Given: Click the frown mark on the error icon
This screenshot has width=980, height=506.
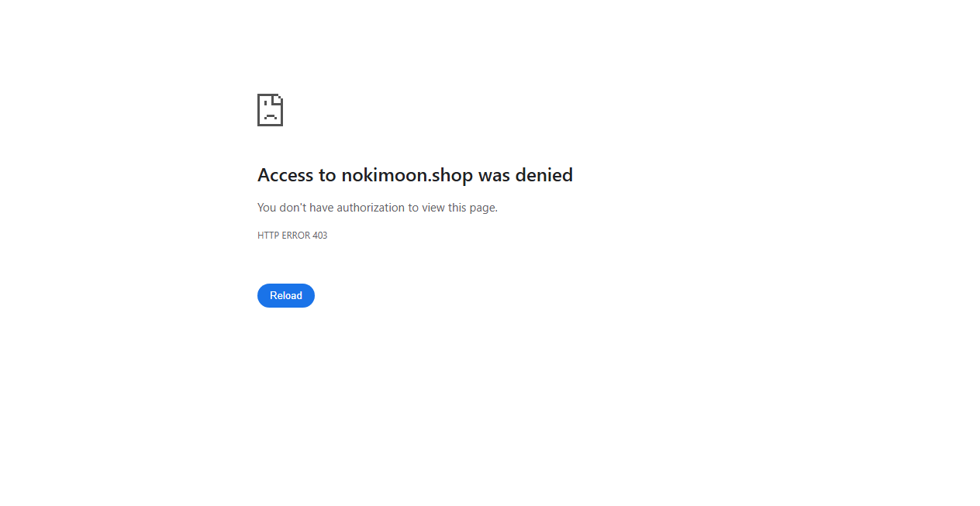Looking at the screenshot, I should (271, 116).
